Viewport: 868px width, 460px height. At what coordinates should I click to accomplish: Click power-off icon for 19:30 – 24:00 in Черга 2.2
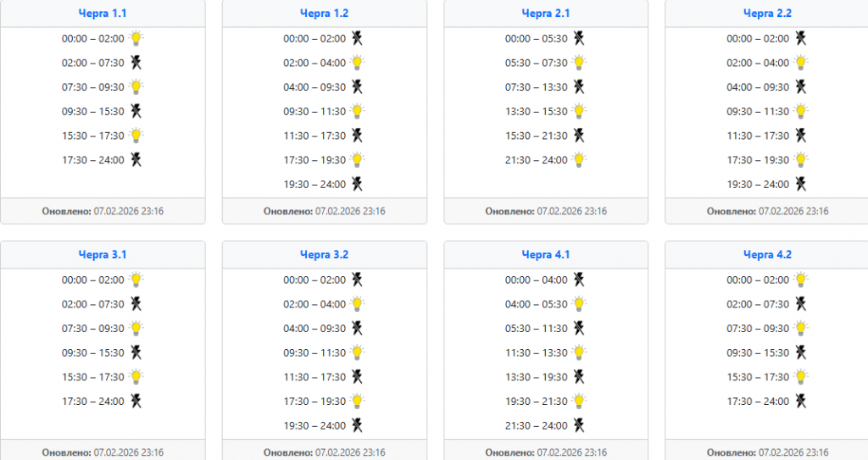pos(801,184)
